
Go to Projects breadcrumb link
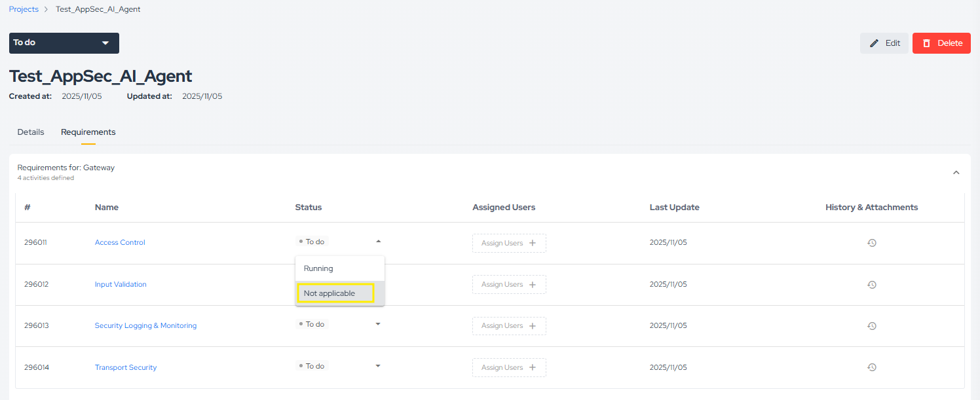pos(24,9)
